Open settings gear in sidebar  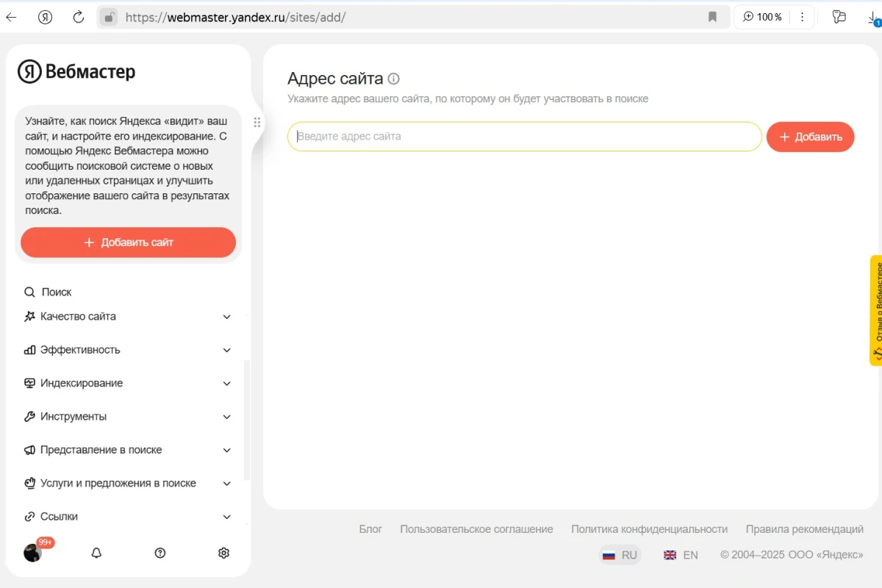[x=224, y=553]
